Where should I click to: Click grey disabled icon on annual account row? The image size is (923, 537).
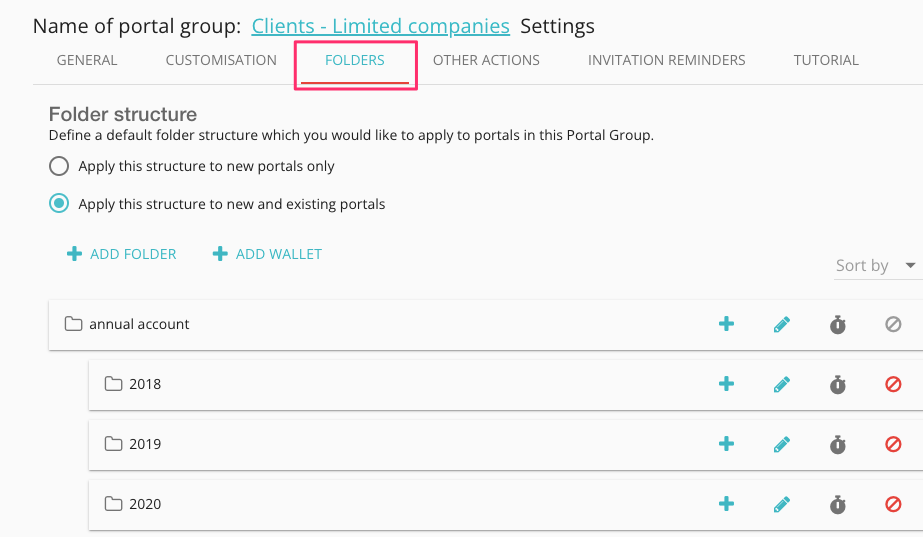[x=894, y=324]
